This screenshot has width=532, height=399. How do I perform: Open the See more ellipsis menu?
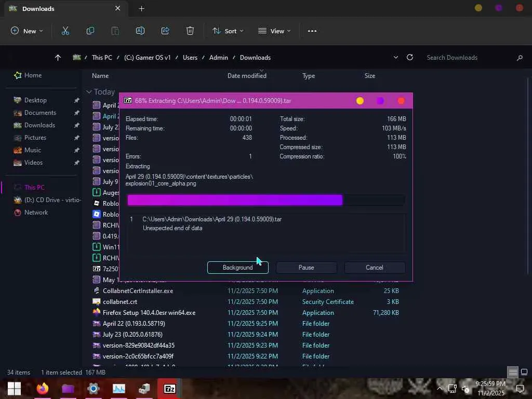(x=312, y=31)
